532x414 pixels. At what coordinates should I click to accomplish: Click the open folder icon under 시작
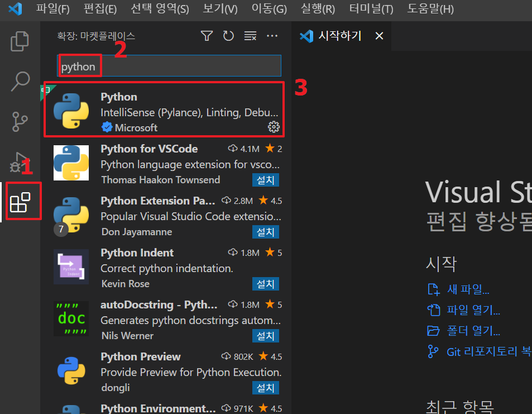pyautogui.click(x=433, y=331)
